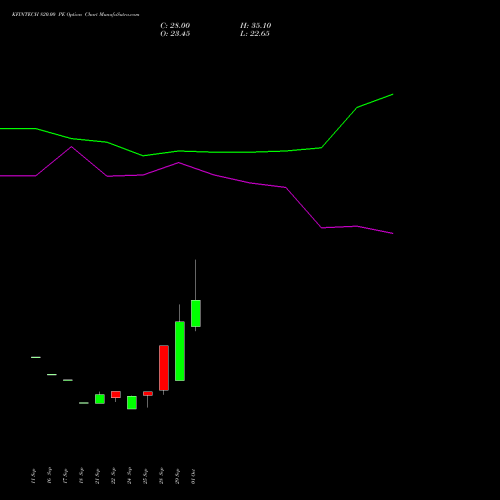Click the '18 Sep' date axis label

[x=81, y=476]
